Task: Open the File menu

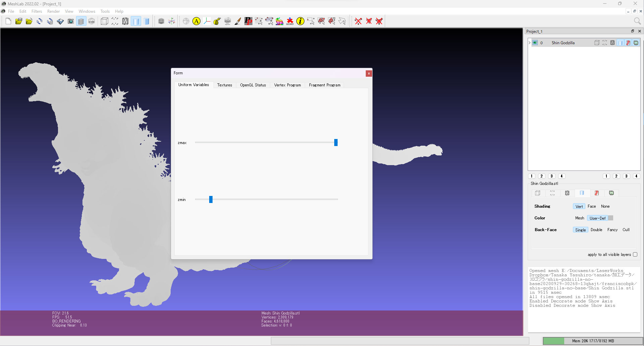Action: click(x=11, y=11)
